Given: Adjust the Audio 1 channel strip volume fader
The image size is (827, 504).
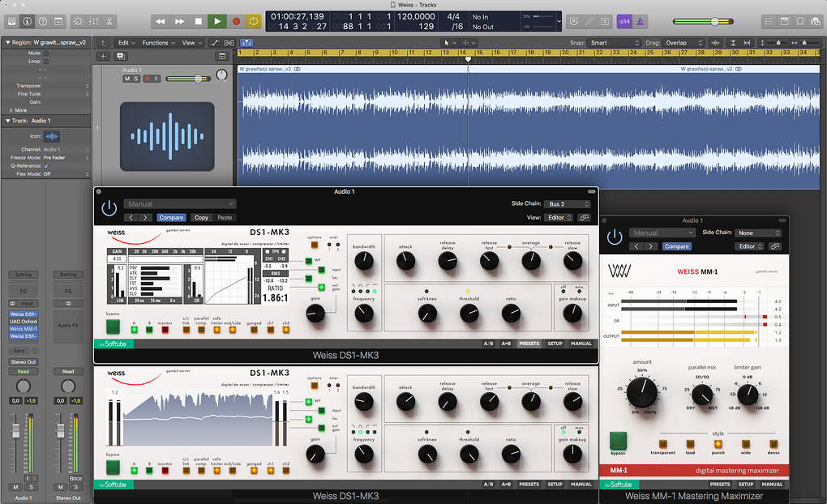Looking at the screenshot, I should point(16,431).
